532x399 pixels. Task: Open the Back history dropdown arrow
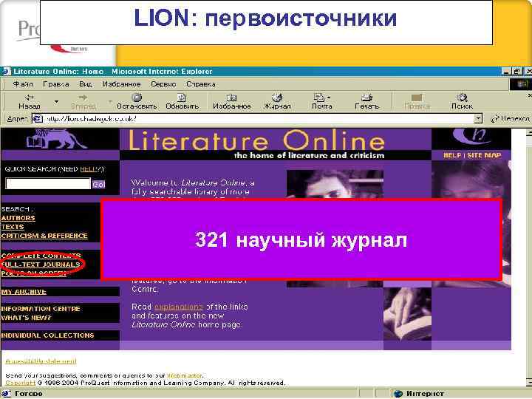click(x=56, y=101)
